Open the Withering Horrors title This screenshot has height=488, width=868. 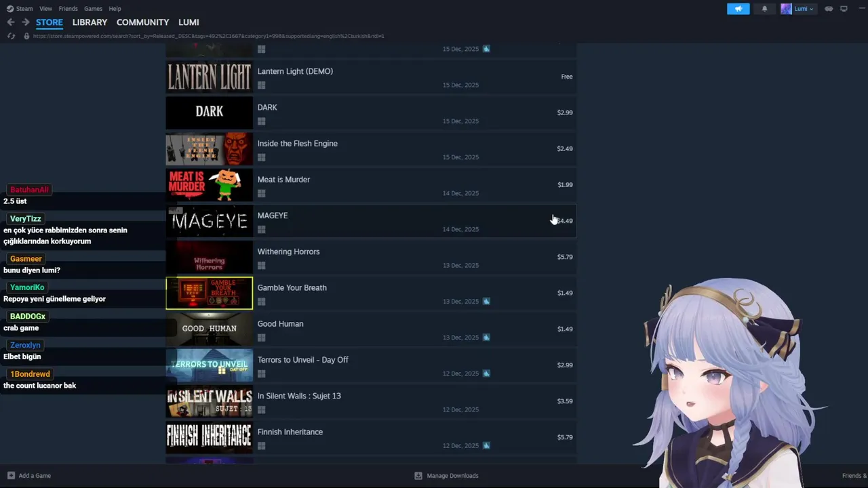click(288, 251)
